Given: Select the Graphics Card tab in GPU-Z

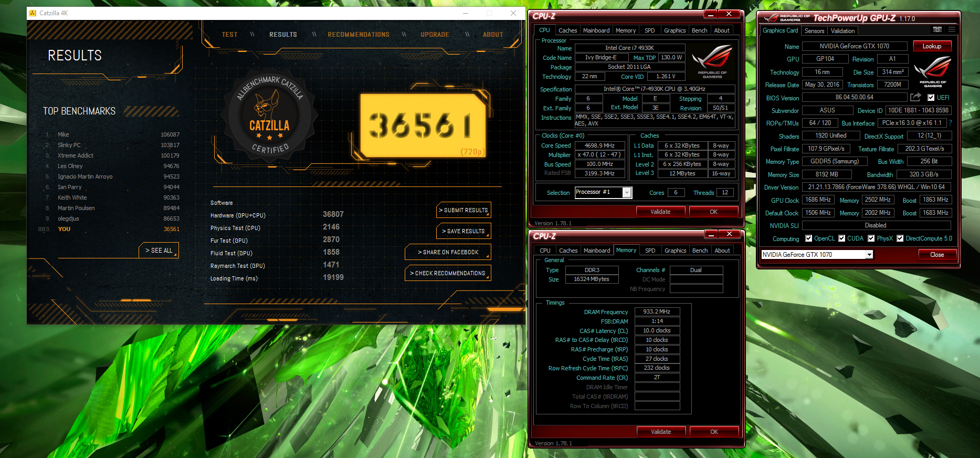Looking at the screenshot, I should [x=780, y=30].
